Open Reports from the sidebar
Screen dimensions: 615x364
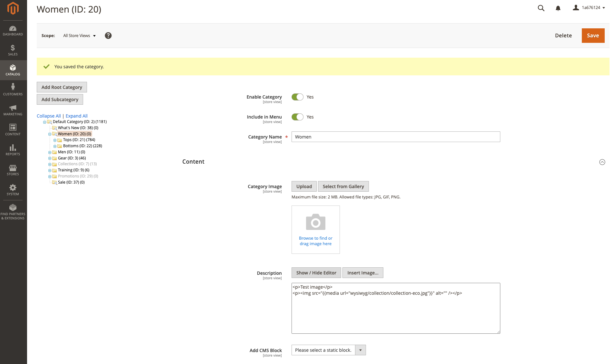click(13, 150)
